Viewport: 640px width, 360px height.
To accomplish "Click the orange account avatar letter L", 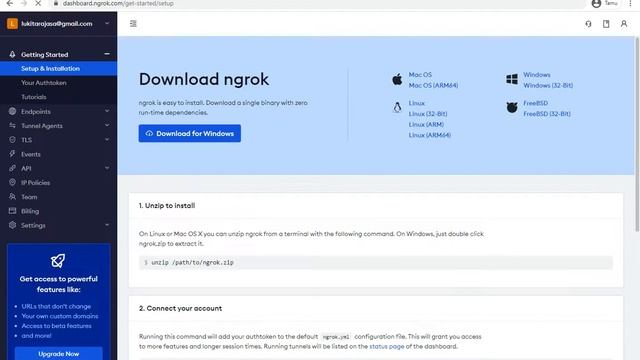I will [12, 24].
